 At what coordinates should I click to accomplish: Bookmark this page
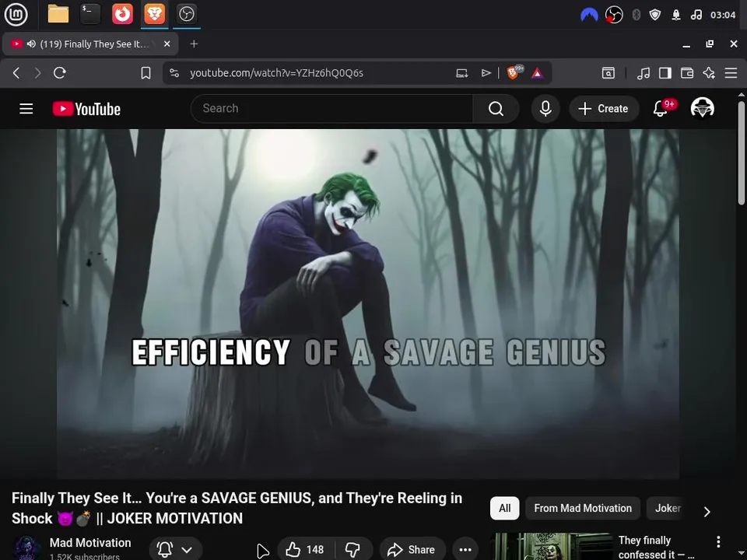tap(146, 73)
